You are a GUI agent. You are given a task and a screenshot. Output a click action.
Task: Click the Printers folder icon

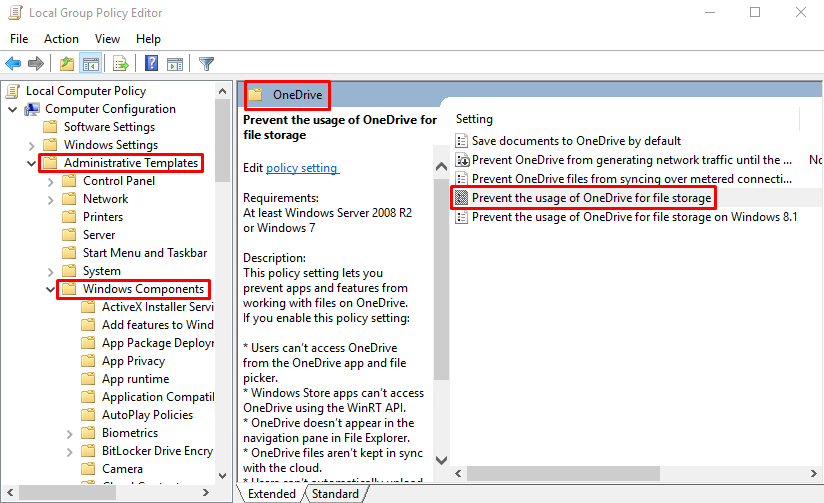click(69, 217)
